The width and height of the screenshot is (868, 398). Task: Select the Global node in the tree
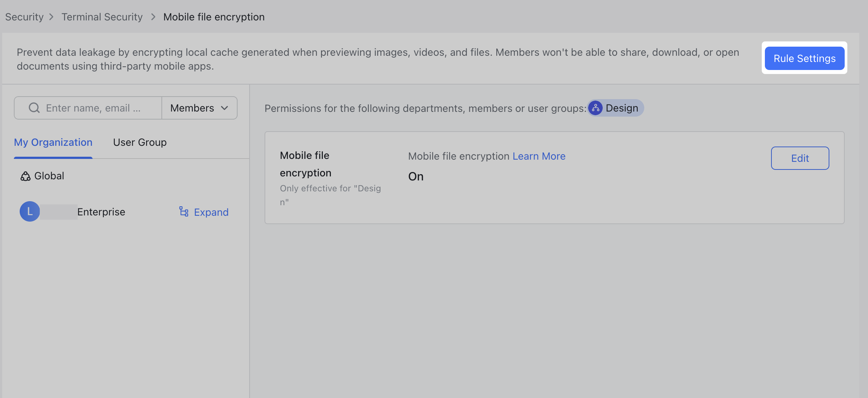(x=48, y=176)
